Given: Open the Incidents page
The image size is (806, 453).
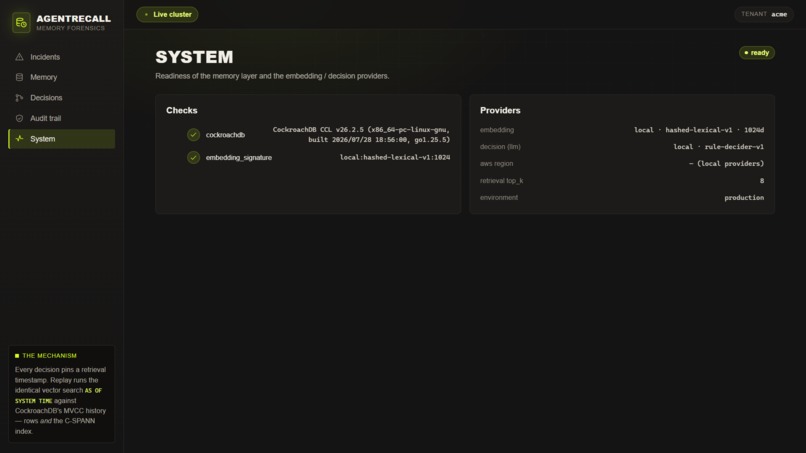Looking at the screenshot, I should point(62,57).
